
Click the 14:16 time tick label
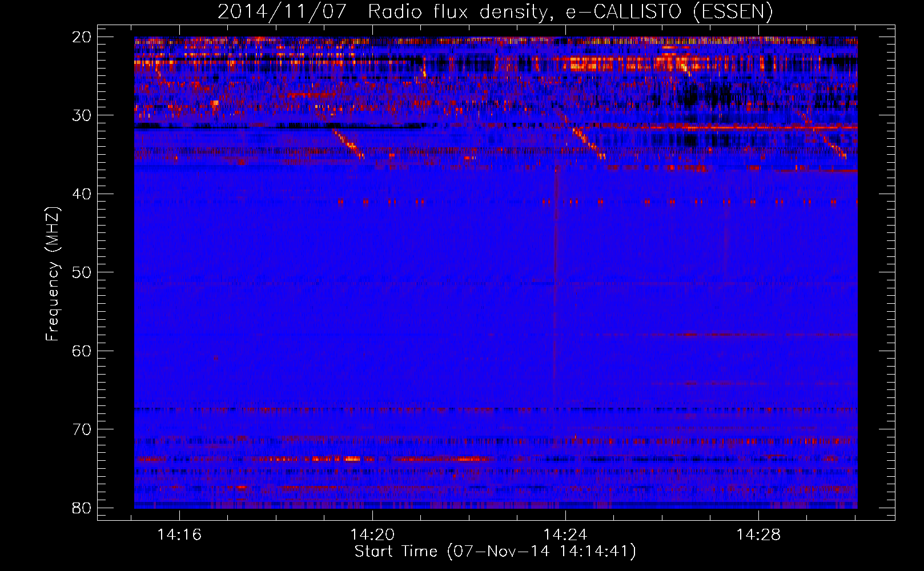(179, 535)
